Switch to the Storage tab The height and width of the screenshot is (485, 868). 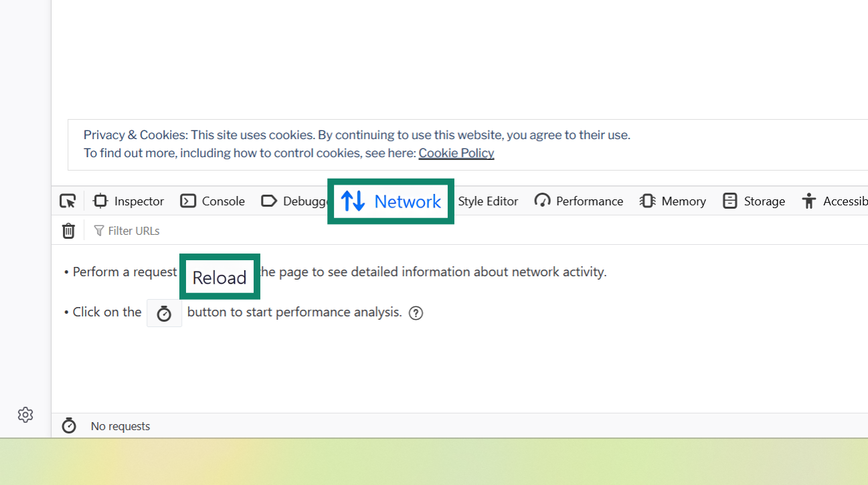point(754,201)
